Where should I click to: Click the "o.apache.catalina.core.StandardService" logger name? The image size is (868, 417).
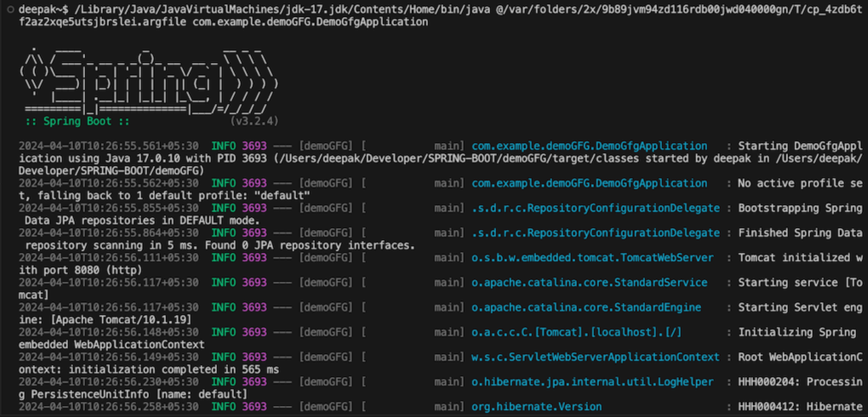point(590,283)
